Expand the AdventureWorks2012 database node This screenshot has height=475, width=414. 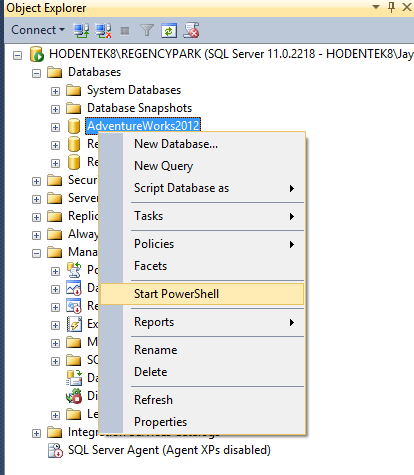click(55, 127)
